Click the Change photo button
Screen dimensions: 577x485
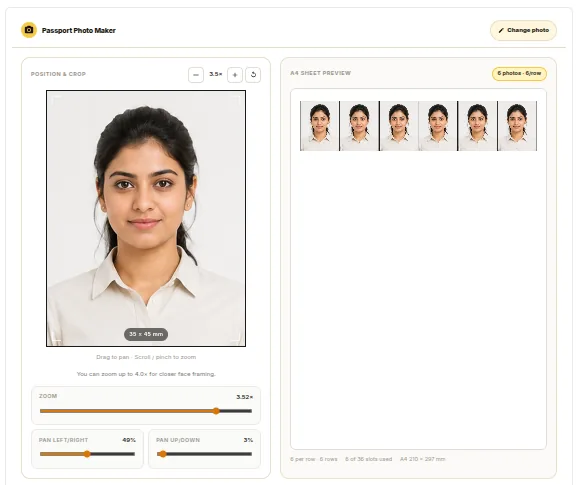(523, 30)
